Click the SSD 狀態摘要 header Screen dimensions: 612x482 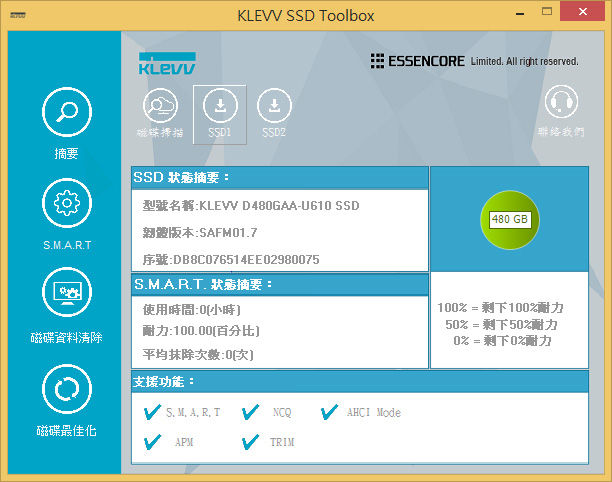pyautogui.click(x=280, y=178)
